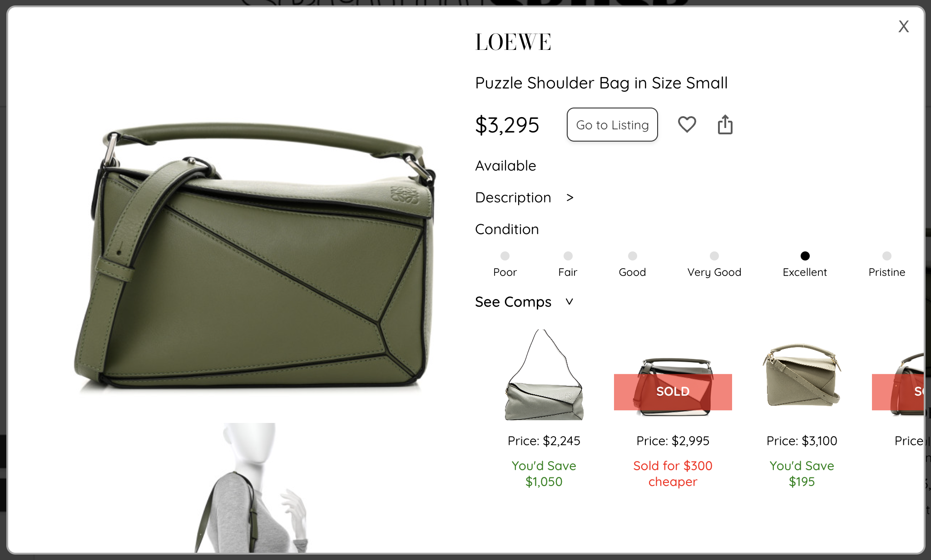Collapse the See Comps chevron

[x=569, y=301]
